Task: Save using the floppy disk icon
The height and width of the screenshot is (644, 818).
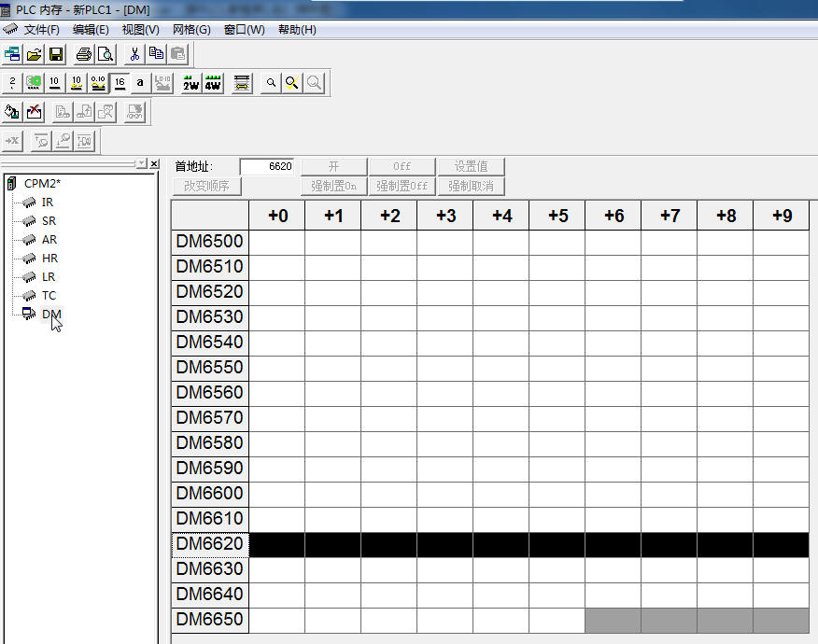Action: pyautogui.click(x=56, y=54)
